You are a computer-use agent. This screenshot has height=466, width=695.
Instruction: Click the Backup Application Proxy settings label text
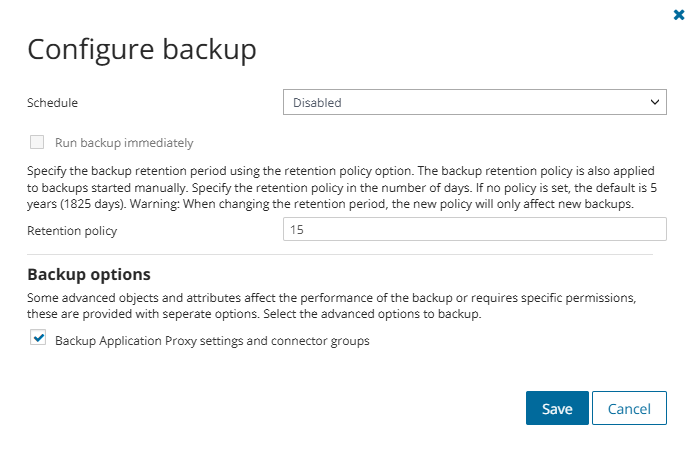(212, 341)
